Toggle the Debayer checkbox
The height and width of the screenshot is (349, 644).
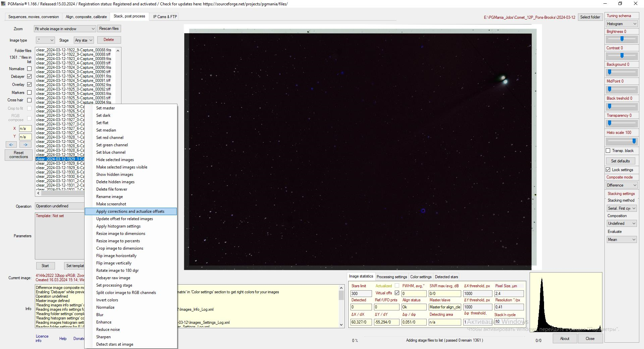point(29,77)
